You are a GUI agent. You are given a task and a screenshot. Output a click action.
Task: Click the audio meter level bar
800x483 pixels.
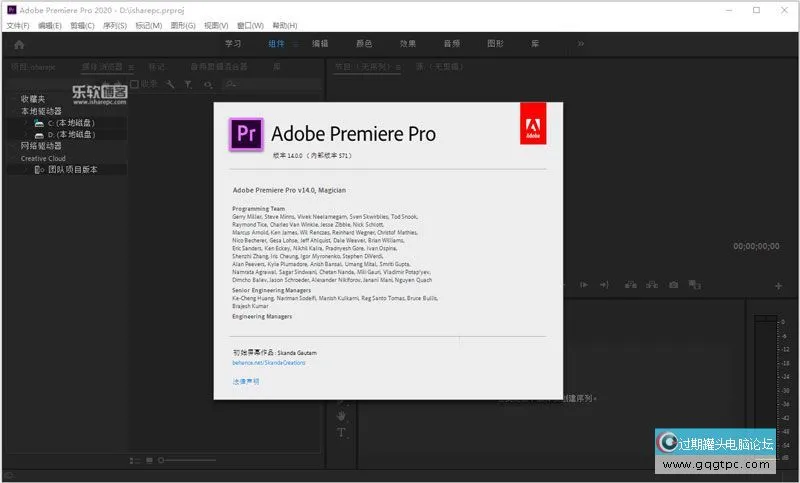pos(765,389)
